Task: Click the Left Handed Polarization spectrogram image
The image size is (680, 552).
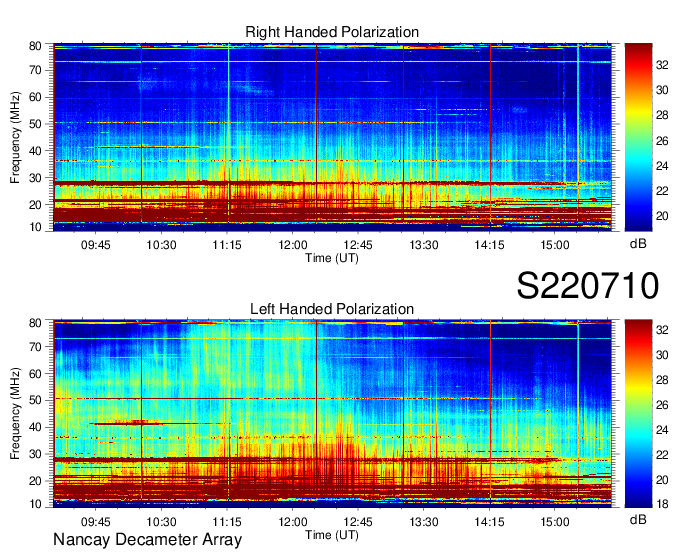Action: (333, 414)
